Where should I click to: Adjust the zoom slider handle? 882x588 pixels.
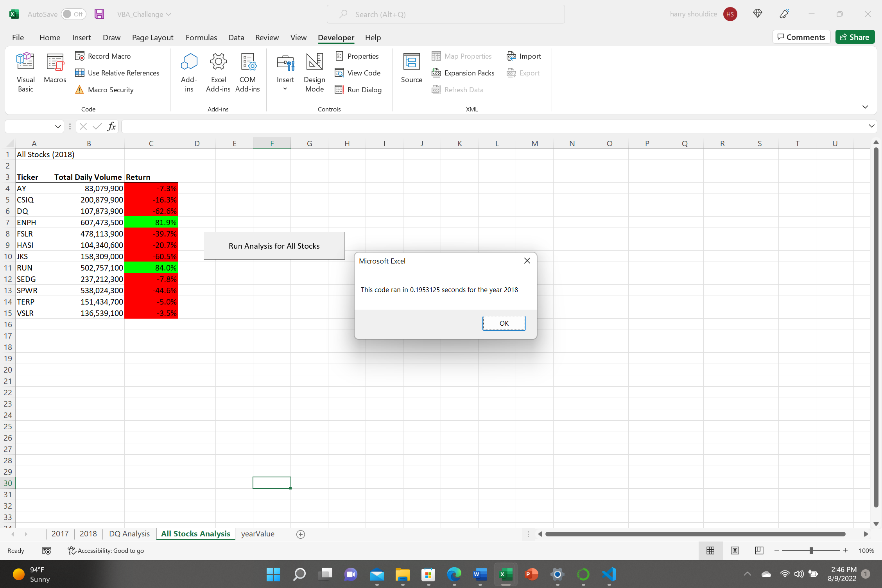(811, 550)
